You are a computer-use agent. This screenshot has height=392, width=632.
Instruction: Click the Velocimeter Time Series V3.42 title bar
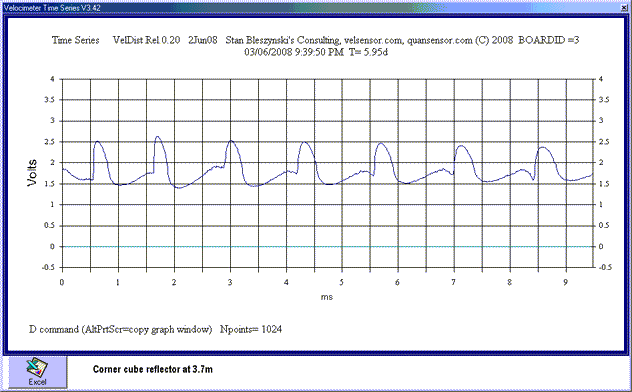pyautogui.click(x=316, y=7)
